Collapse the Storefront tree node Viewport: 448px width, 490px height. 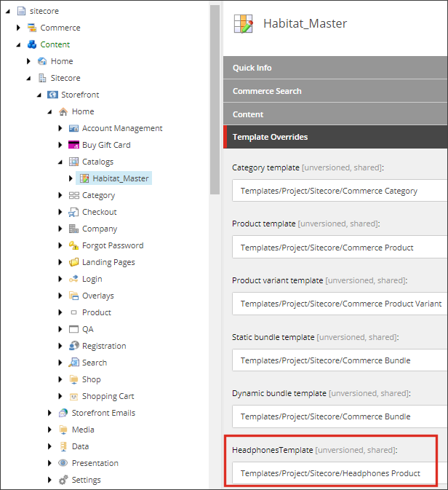point(39,95)
